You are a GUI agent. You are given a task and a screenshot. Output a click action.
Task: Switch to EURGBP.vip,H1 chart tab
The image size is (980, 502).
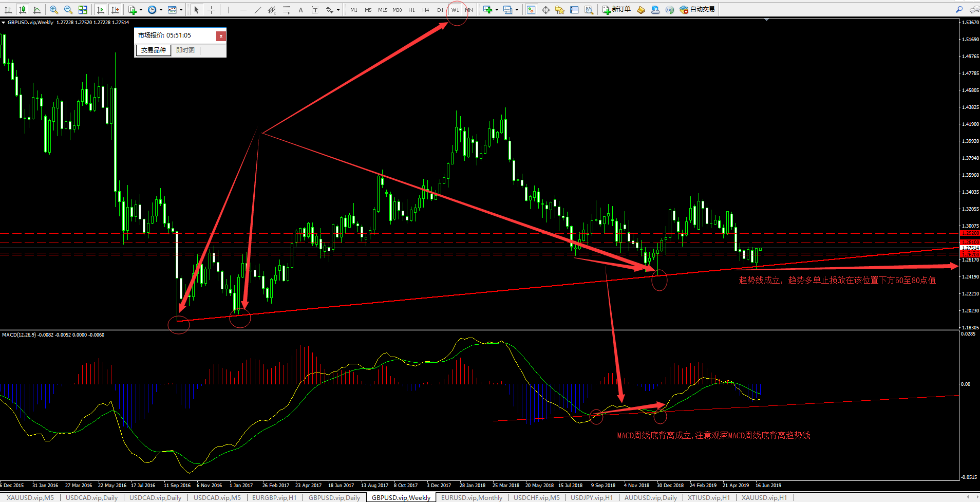tap(274, 497)
